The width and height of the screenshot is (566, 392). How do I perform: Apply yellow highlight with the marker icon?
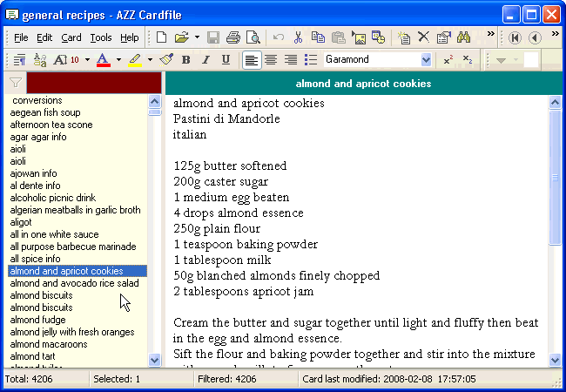(135, 59)
